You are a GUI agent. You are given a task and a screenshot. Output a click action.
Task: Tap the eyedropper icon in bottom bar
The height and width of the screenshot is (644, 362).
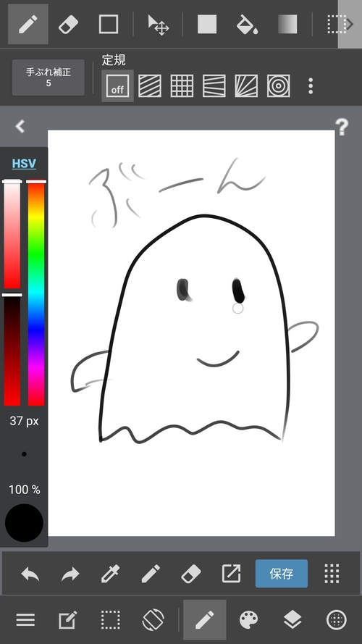(111, 573)
